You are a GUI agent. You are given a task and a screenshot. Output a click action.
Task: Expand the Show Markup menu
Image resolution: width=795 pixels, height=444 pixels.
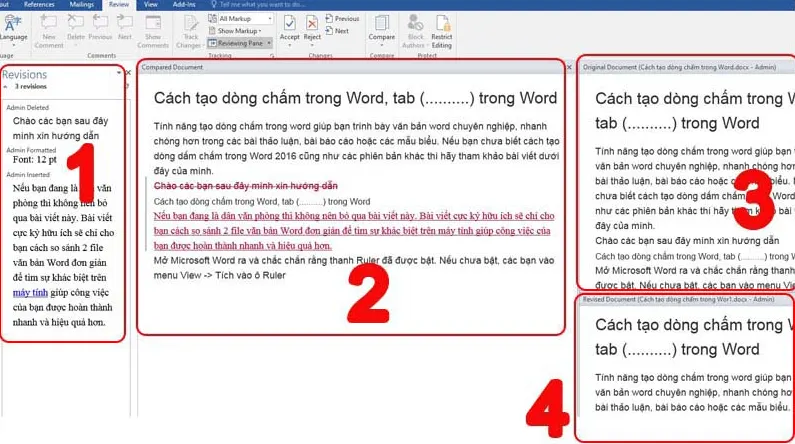tap(235, 31)
